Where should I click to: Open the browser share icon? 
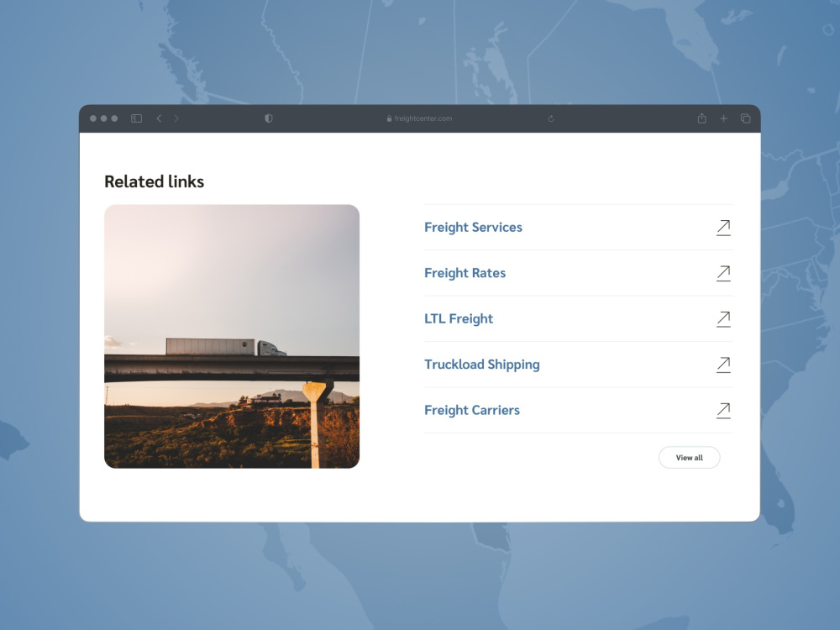[x=701, y=118]
